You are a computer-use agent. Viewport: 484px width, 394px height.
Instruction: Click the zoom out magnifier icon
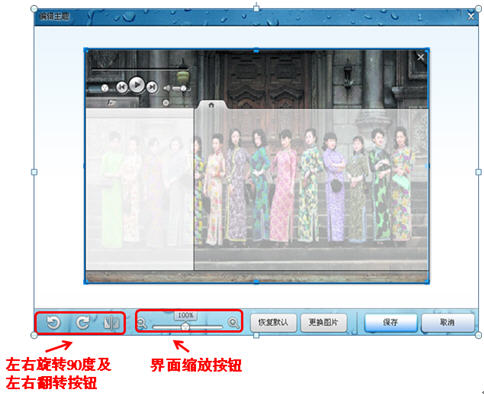coord(142,323)
